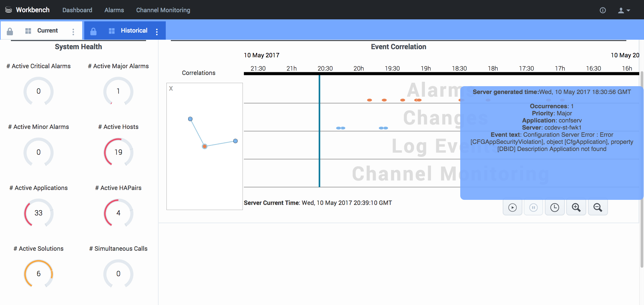This screenshot has width=644, height=305.
Task: Open the Alarms menu
Action: click(114, 10)
